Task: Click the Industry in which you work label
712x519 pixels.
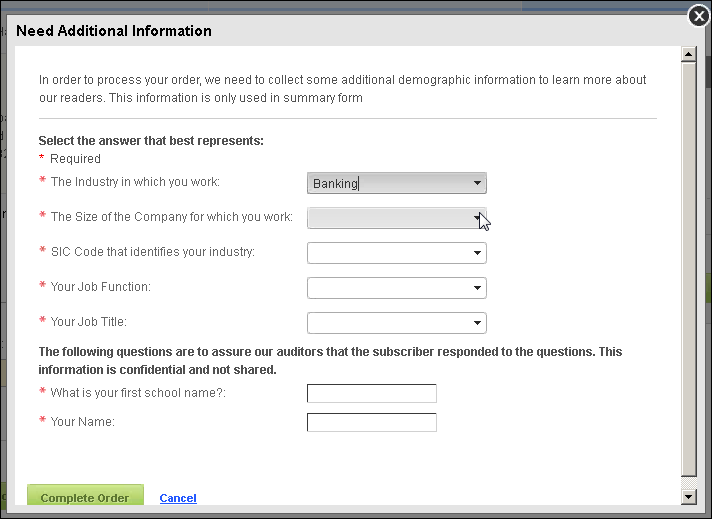Action: pos(135,182)
